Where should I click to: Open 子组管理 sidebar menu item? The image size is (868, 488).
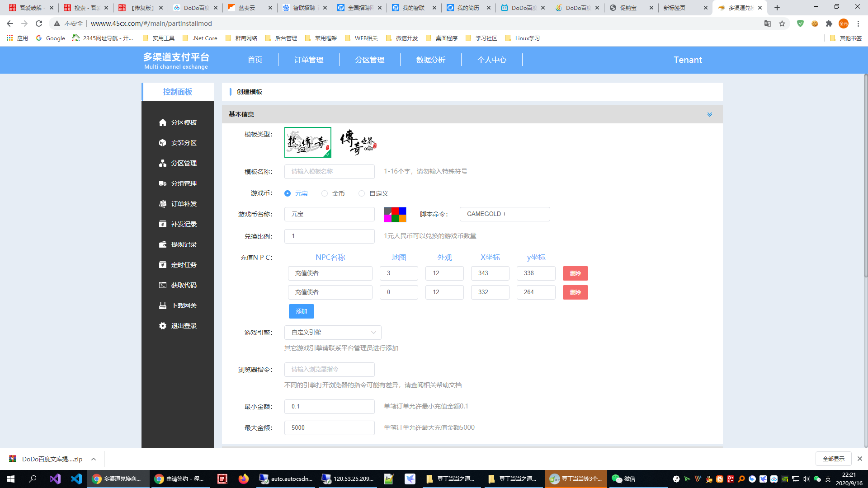coord(177,183)
